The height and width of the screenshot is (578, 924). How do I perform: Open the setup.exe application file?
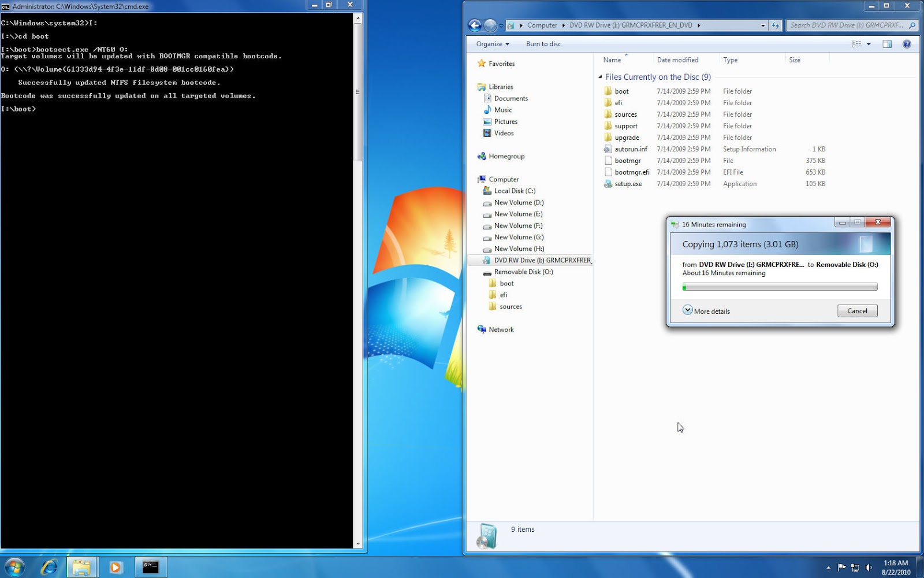click(628, 184)
